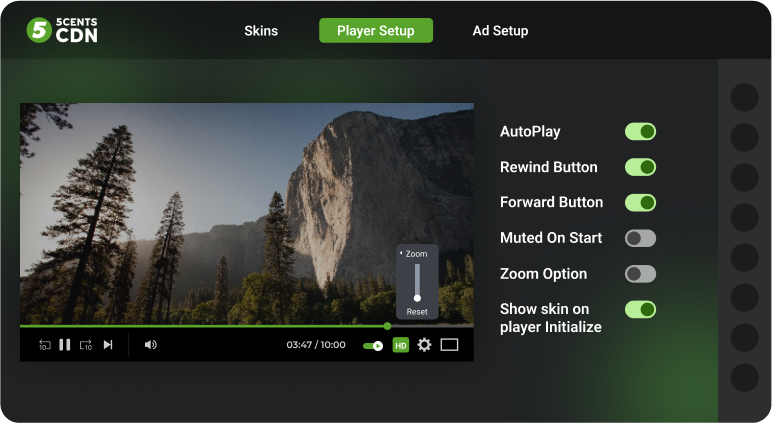Collapse the Zoom popup arrow
Viewport: 772px width, 423px height.
(x=401, y=253)
